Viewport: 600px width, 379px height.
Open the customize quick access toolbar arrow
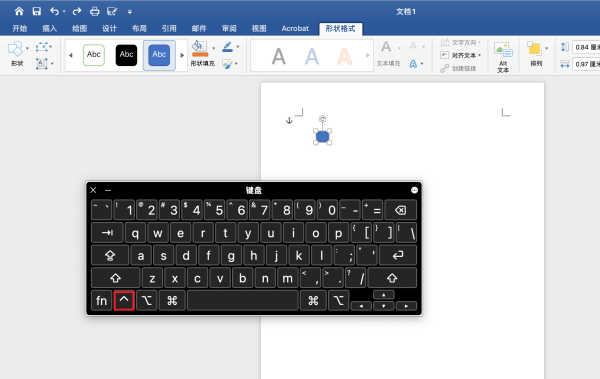coord(130,12)
